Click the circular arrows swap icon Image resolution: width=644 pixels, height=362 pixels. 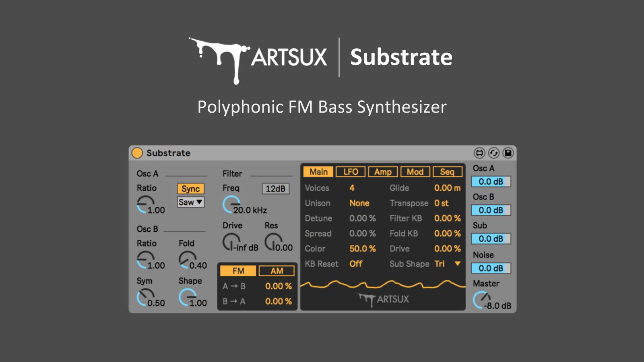coord(493,153)
